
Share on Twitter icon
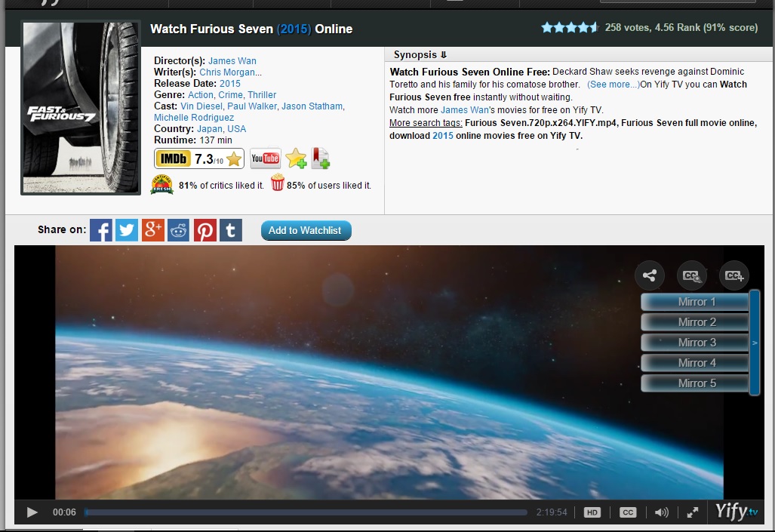pos(127,230)
